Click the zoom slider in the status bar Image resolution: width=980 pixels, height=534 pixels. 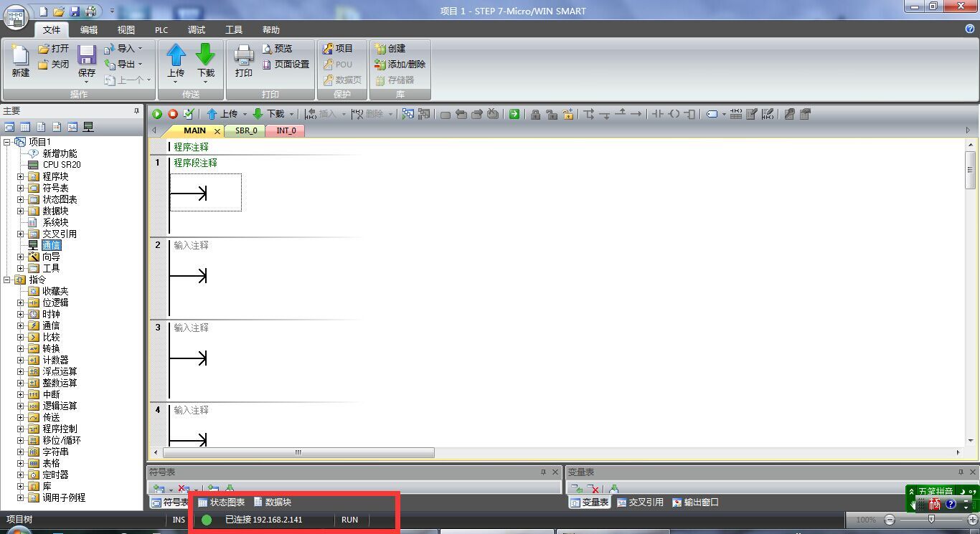930,520
